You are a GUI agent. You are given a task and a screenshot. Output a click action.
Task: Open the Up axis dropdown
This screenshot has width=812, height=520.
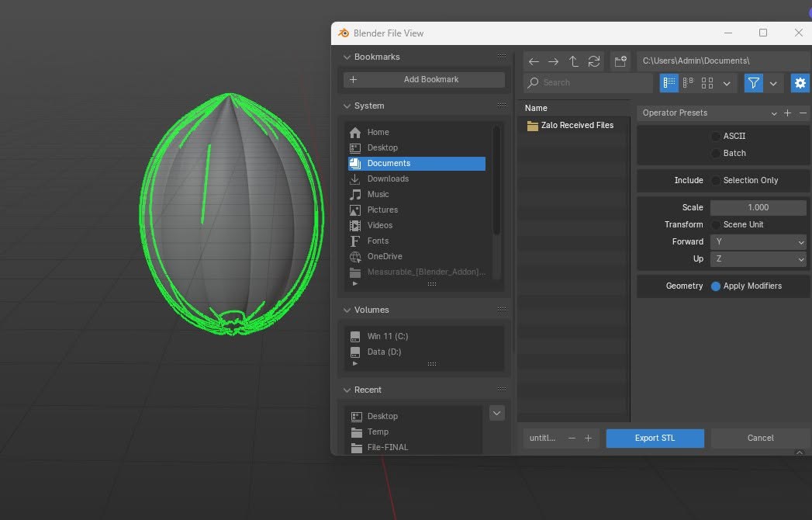[758, 258]
